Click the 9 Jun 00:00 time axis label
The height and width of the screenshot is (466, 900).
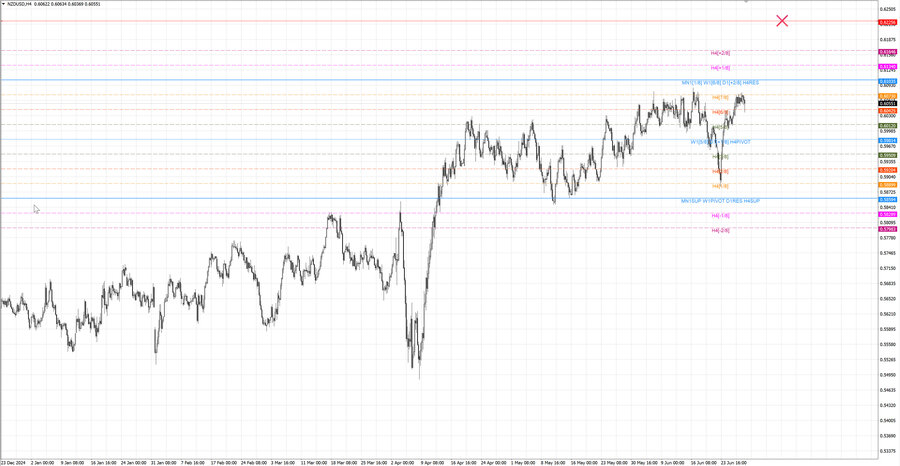pyautogui.click(x=673, y=462)
